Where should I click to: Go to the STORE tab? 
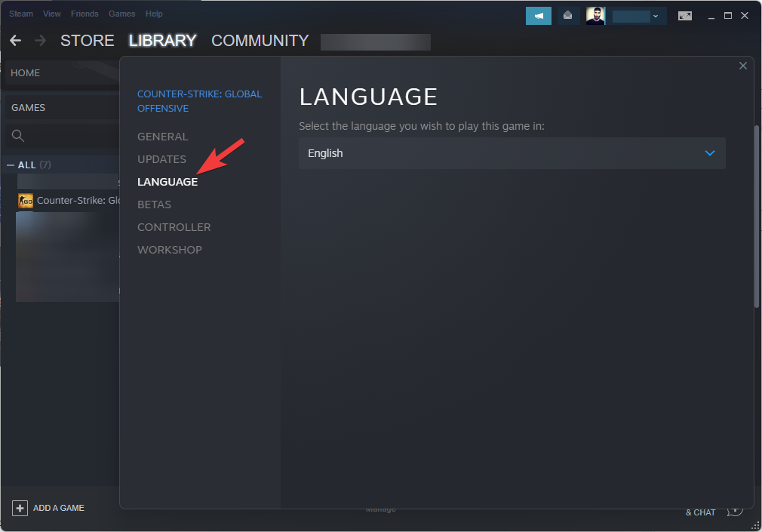(88, 40)
